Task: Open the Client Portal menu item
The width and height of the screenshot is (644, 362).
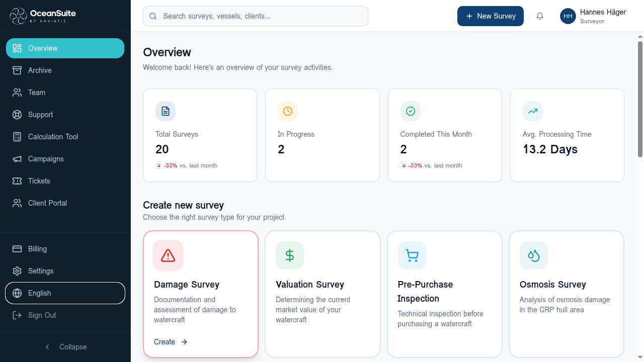Action: click(65, 203)
